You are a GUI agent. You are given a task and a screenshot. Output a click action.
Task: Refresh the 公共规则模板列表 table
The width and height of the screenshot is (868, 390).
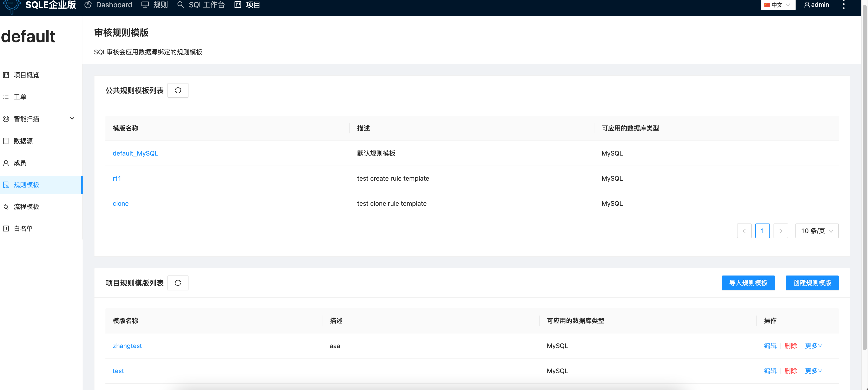(178, 90)
